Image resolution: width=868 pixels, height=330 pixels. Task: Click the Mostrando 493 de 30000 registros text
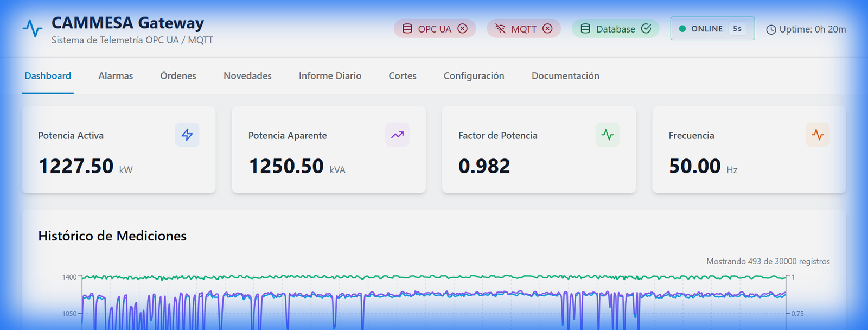point(768,262)
